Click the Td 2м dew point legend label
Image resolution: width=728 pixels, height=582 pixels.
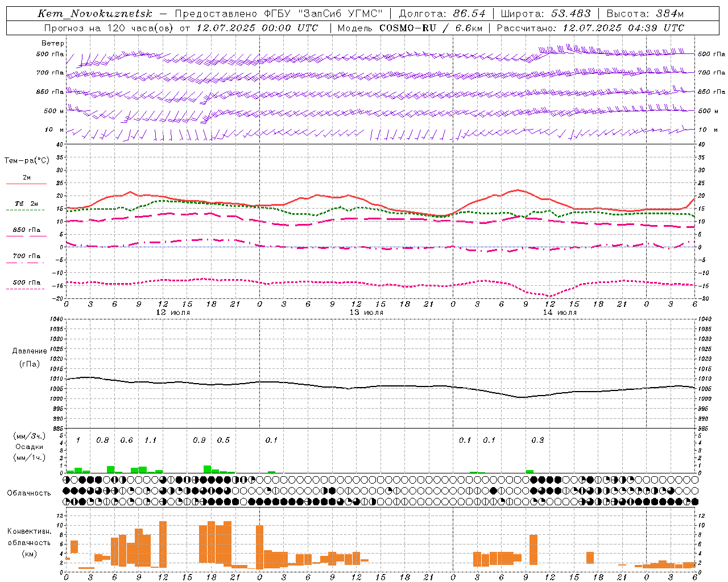(26, 203)
